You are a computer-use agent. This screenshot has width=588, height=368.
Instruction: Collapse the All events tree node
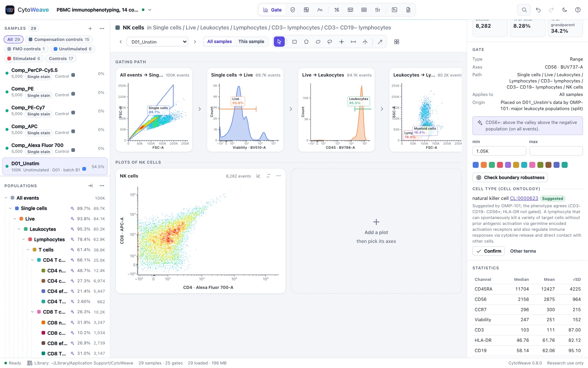pos(6,198)
